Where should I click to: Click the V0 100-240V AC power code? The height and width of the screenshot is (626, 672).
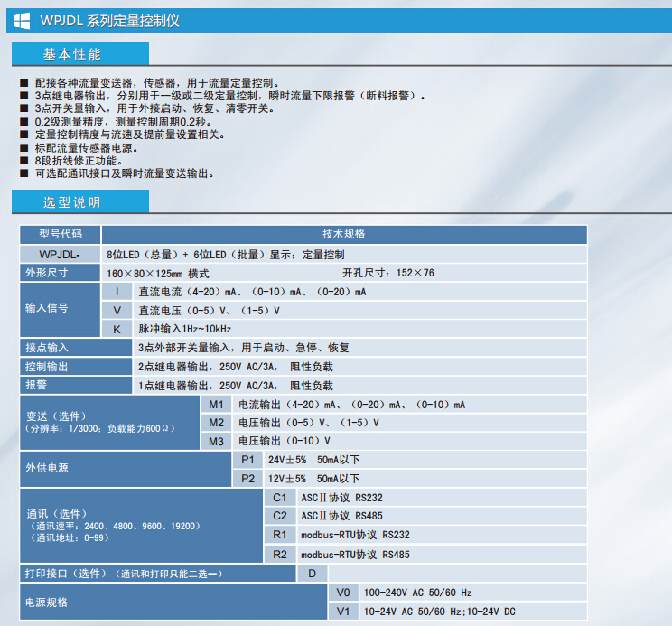coord(342,593)
